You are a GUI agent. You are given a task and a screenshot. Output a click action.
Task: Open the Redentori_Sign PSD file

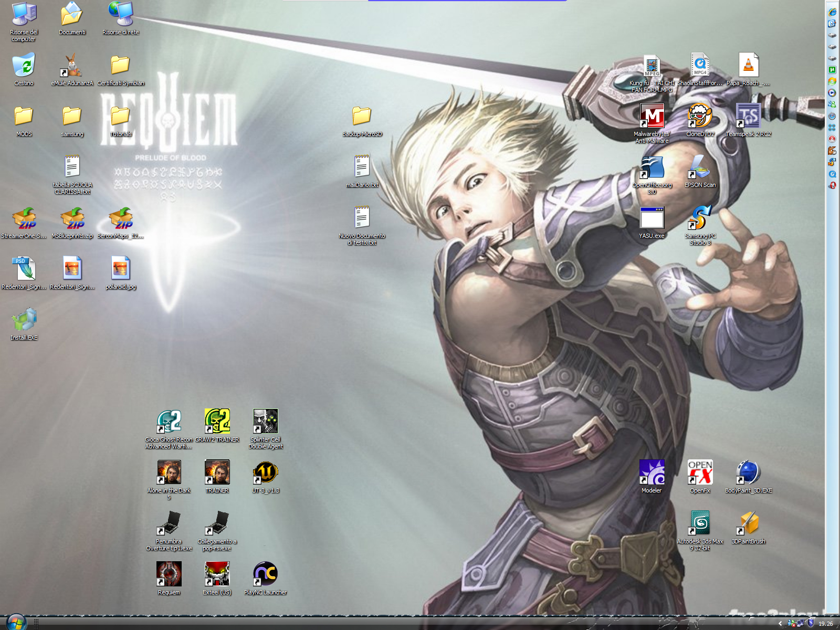pyautogui.click(x=24, y=274)
